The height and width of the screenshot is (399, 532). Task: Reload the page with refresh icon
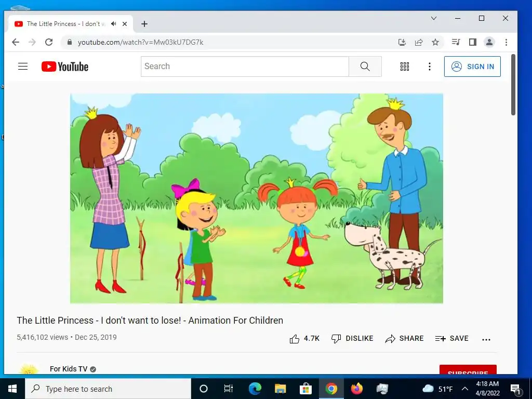(49, 42)
